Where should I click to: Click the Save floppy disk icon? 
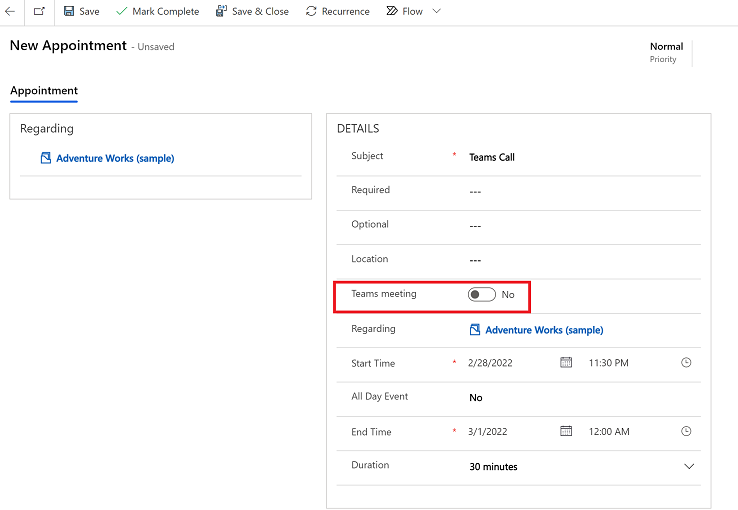pos(69,11)
